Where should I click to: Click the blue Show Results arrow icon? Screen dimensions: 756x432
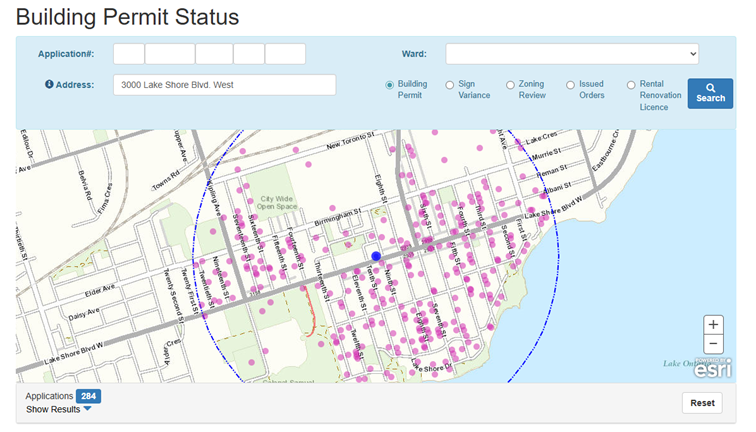[x=88, y=409]
